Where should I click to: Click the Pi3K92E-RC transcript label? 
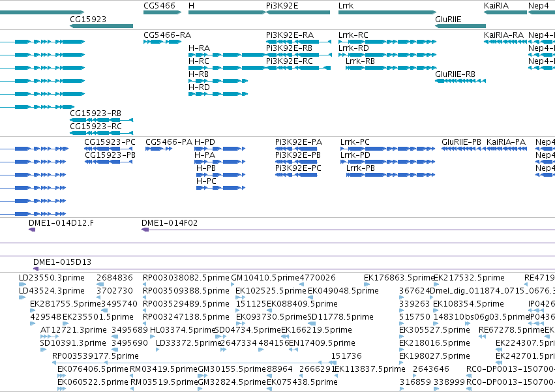290,61
